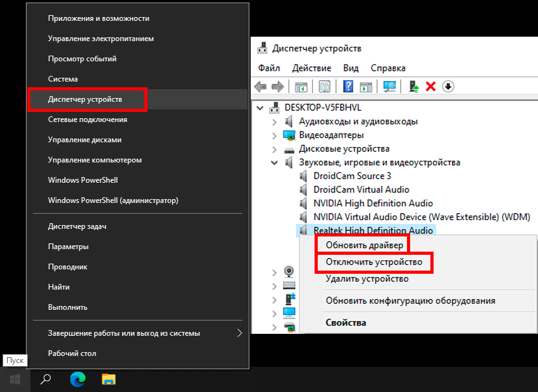Image resolution: width=538 pixels, height=392 pixels.
Task: Click the back arrow in Device Manager toolbar
Action: (260, 87)
